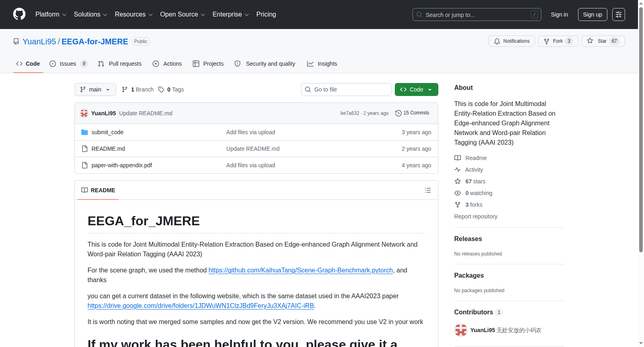Click the README.md file icon
This screenshot has width=644, height=347.
[85, 149]
